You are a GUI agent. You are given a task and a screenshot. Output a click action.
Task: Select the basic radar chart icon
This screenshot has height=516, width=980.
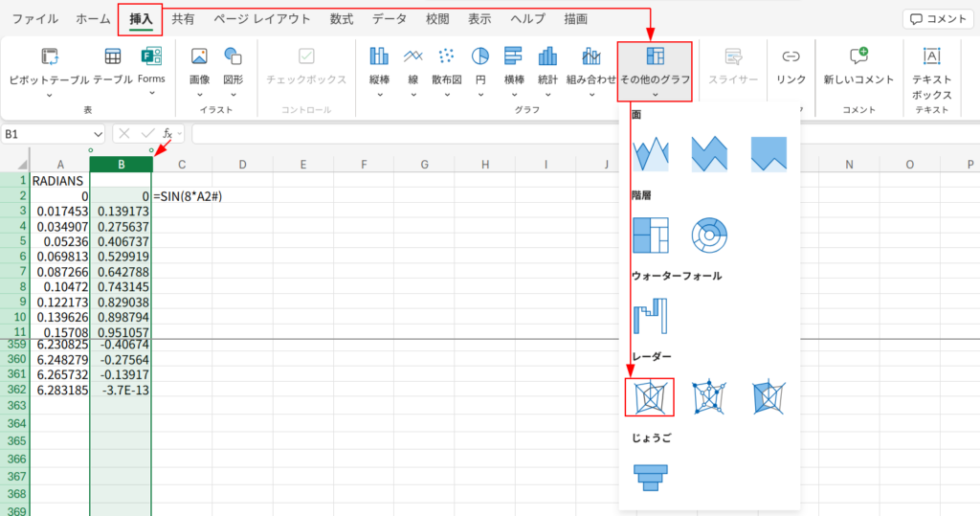pyautogui.click(x=650, y=396)
